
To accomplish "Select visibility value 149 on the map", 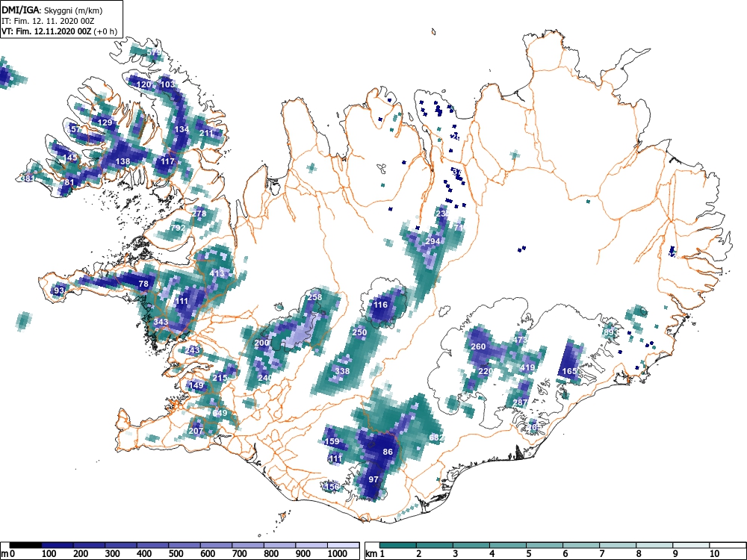I will click(196, 386).
